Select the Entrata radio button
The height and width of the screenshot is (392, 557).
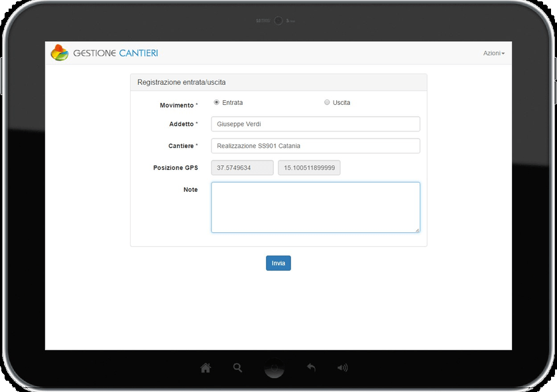[x=217, y=102]
